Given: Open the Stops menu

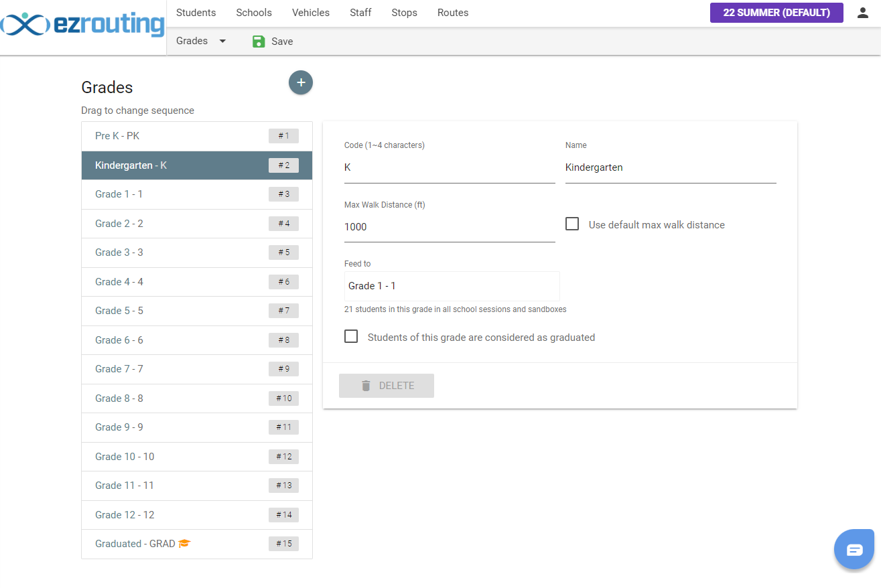Looking at the screenshot, I should point(404,13).
